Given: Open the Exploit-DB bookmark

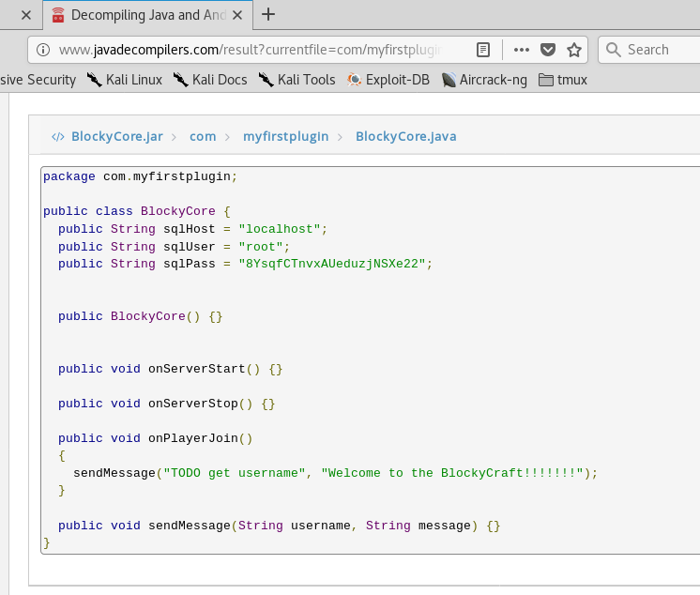Looking at the screenshot, I should coord(388,80).
